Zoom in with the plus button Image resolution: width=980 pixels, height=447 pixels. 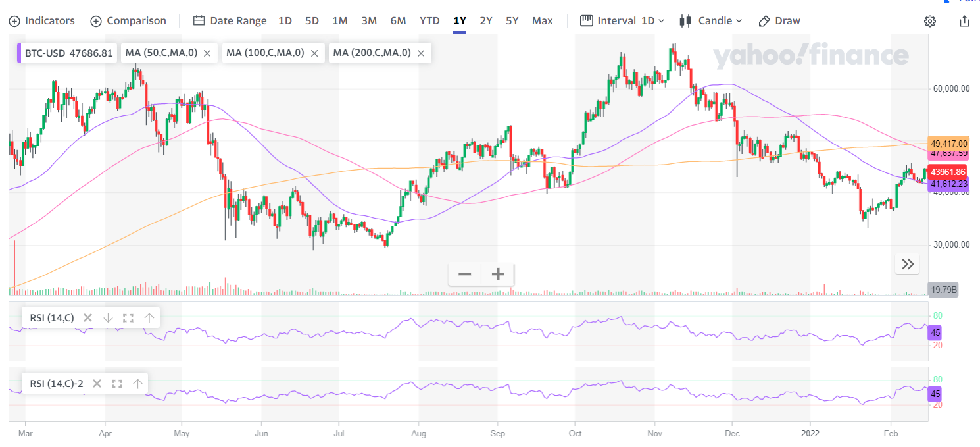pos(498,274)
